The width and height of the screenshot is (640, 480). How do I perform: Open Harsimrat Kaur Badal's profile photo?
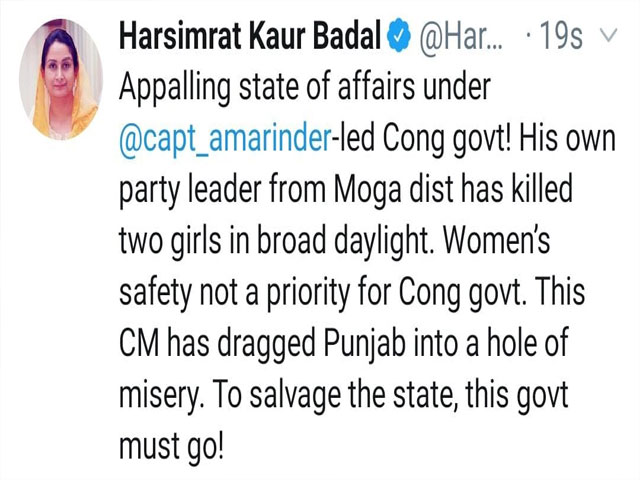61,79
